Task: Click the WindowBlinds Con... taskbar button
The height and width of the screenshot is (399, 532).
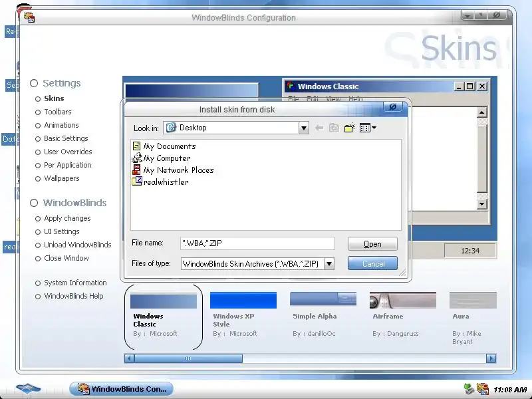Action: (x=122, y=389)
